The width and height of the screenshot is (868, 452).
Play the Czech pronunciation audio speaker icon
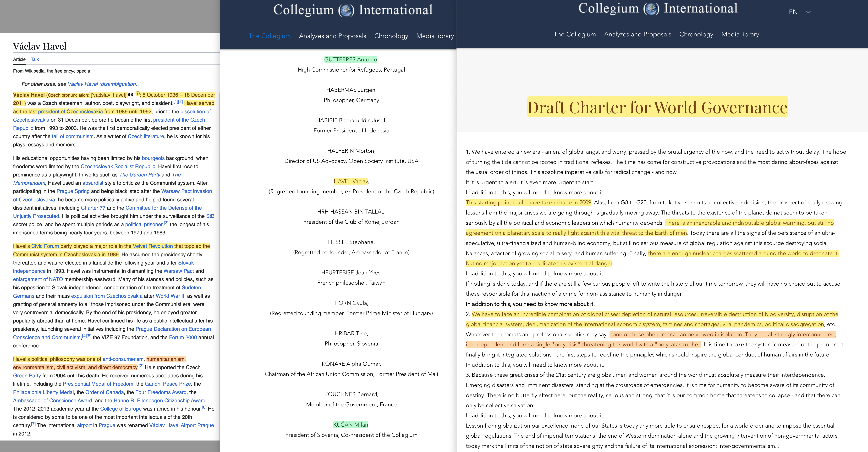click(130, 95)
